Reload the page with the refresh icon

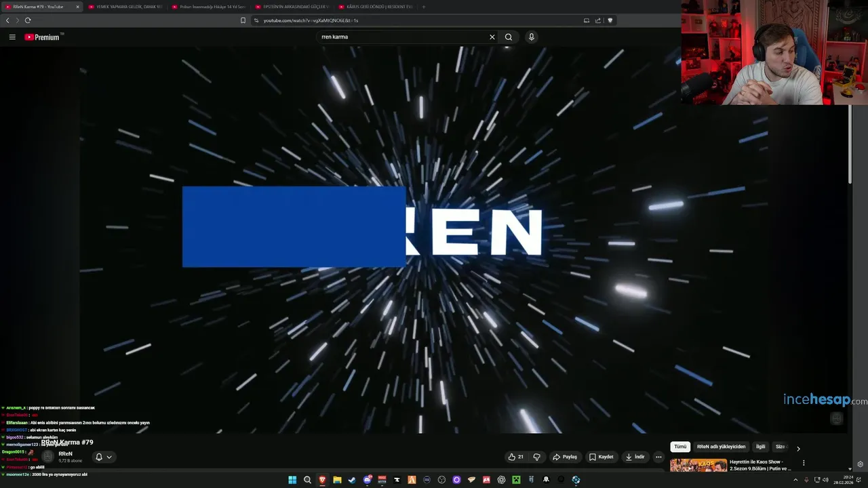28,20
